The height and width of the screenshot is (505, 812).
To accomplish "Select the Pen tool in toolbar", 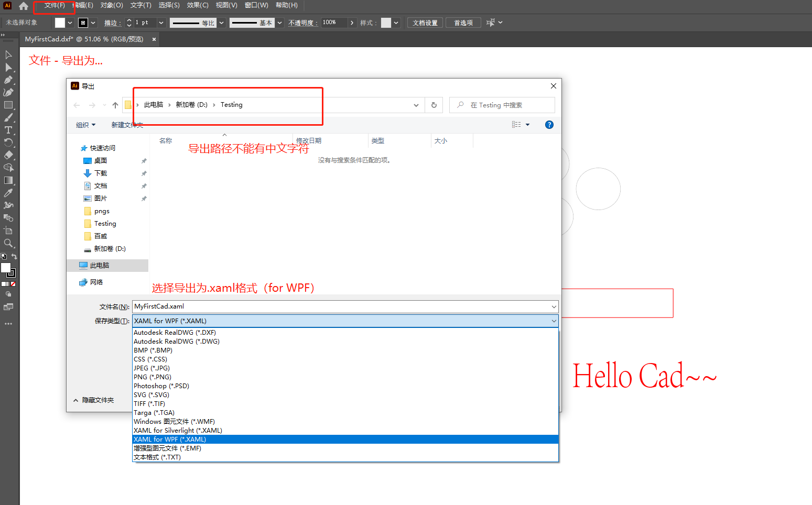I will coord(8,80).
